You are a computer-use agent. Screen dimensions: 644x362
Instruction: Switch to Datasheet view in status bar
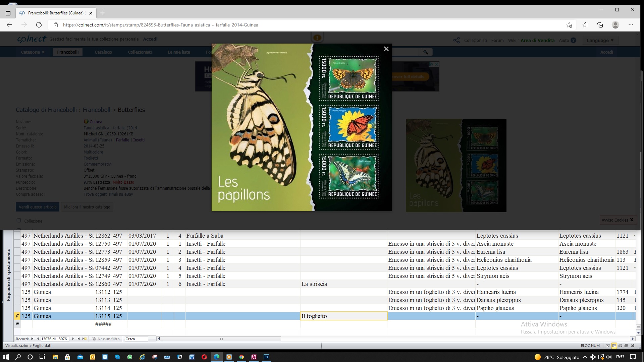click(x=614, y=346)
